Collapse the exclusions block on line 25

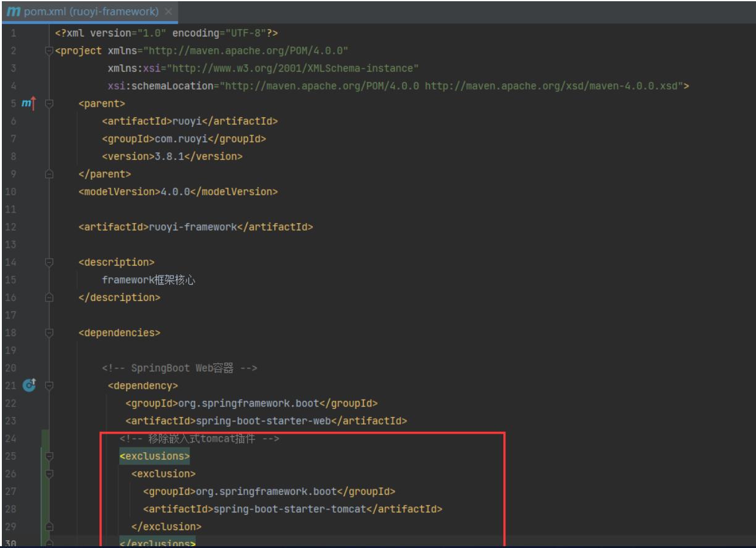49,457
